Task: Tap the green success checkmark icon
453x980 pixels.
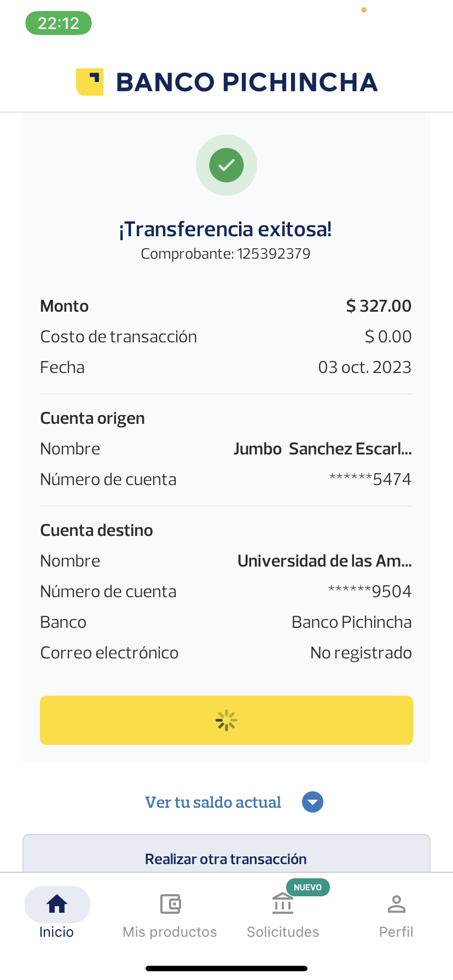Action: point(226,165)
